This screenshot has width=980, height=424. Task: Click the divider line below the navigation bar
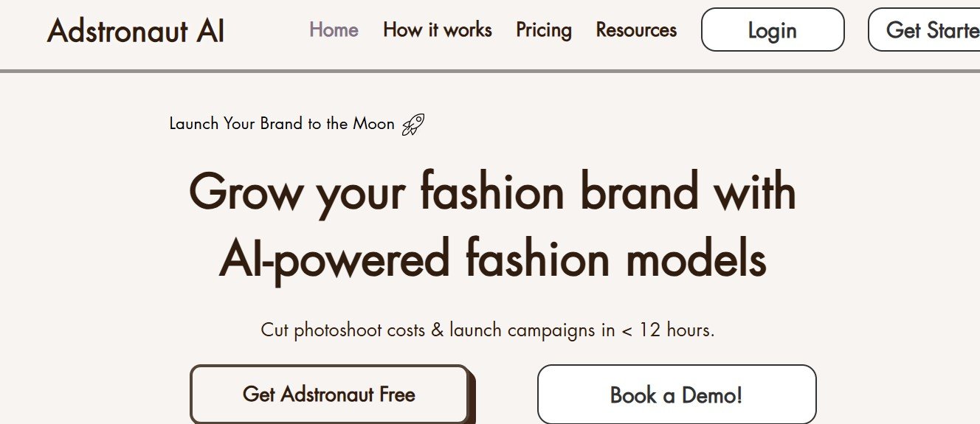(490, 72)
